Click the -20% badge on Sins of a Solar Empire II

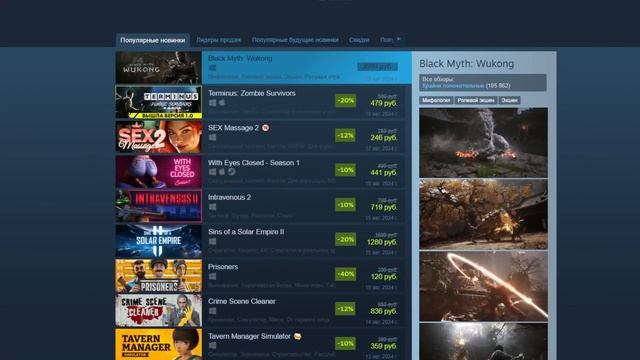tap(345, 239)
